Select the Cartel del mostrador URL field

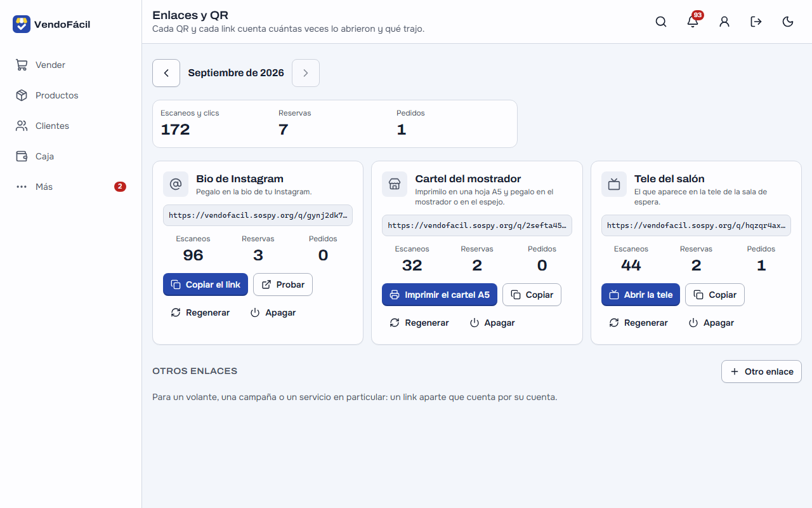477,225
